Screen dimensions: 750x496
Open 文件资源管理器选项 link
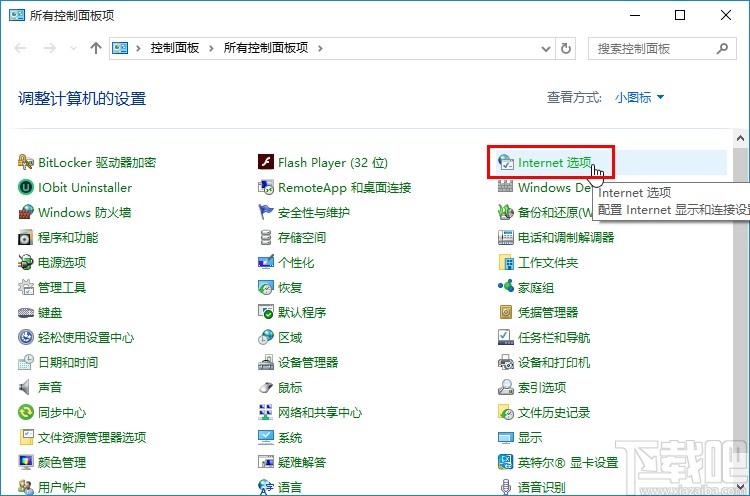(92, 437)
